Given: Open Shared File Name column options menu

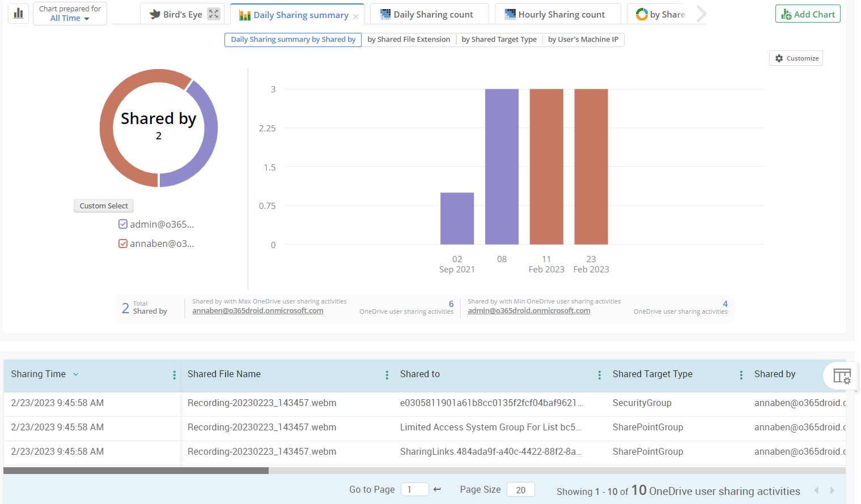Looking at the screenshot, I should click(x=387, y=375).
